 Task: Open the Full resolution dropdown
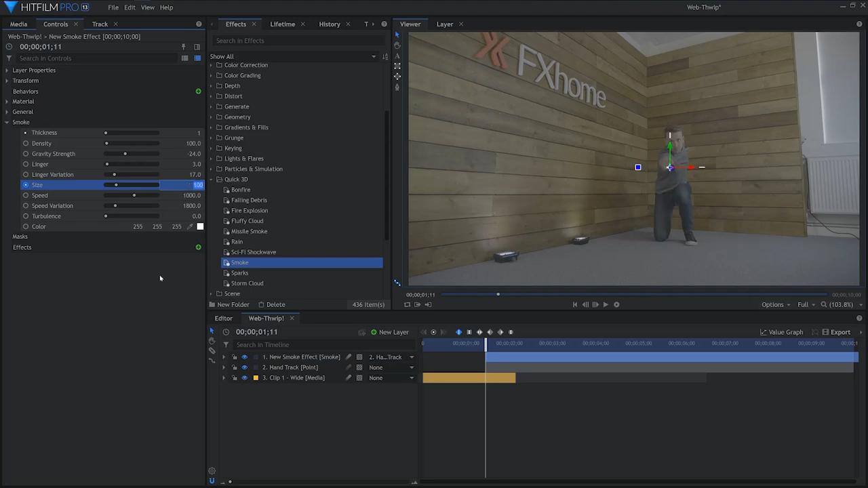[x=806, y=304]
